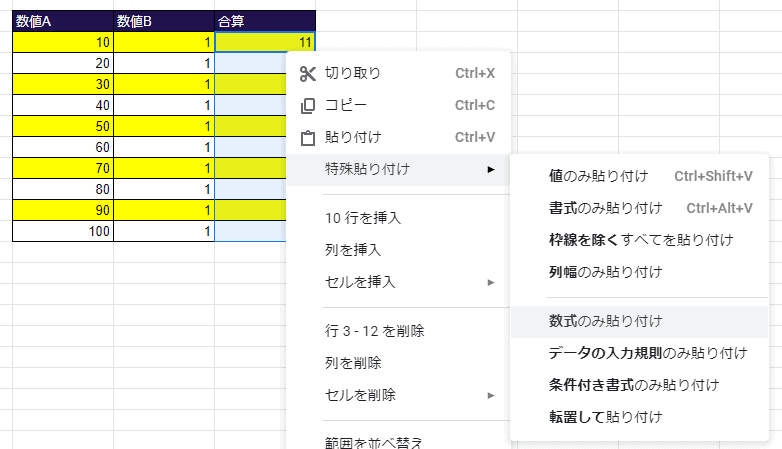This screenshot has height=449, width=782.
Task: Click 10 行を挿入 menu entry
Action: tap(366, 218)
